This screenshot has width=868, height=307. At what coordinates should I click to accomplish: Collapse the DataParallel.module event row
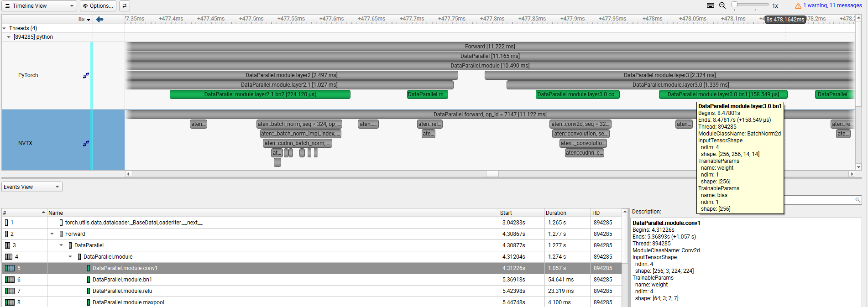point(70,257)
